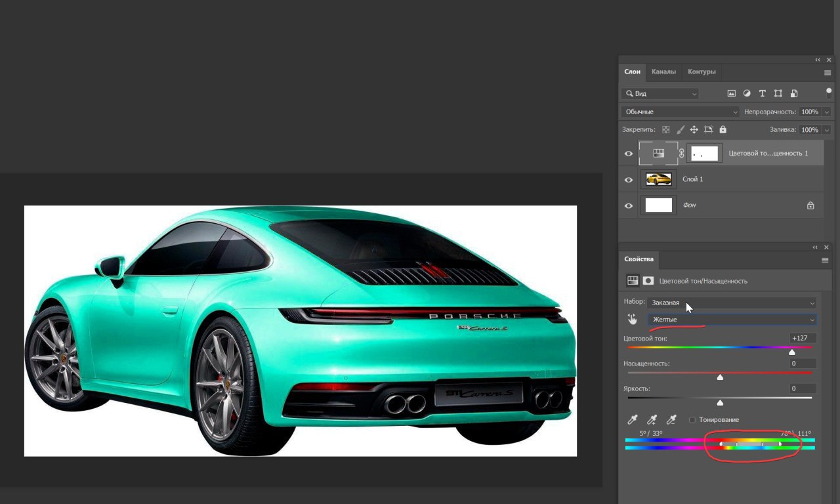Click the Насыщенность slider handle
The image size is (840, 504).
(x=720, y=377)
